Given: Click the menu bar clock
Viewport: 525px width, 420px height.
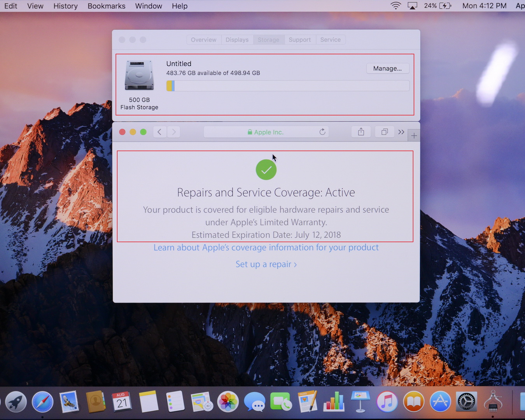Looking at the screenshot, I should pyautogui.click(x=484, y=6).
